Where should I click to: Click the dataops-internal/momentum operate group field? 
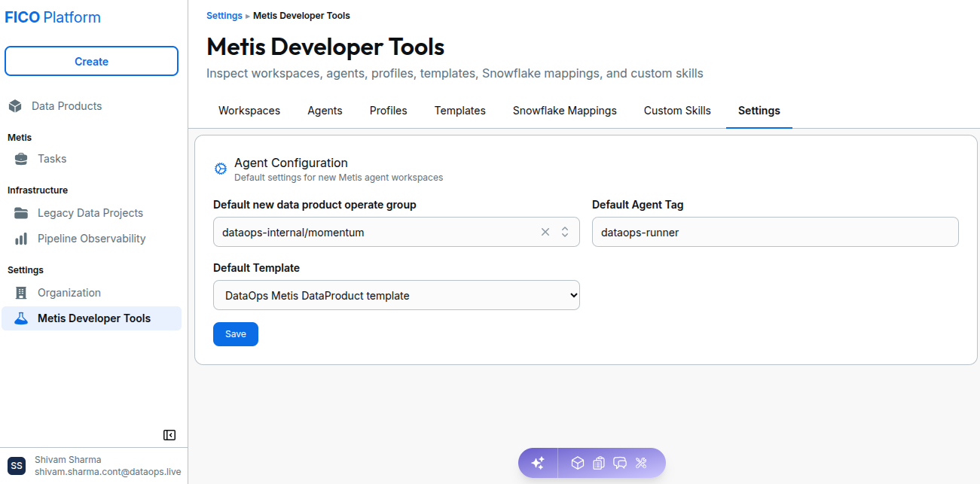pyautogui.click(x=396, y=233)
